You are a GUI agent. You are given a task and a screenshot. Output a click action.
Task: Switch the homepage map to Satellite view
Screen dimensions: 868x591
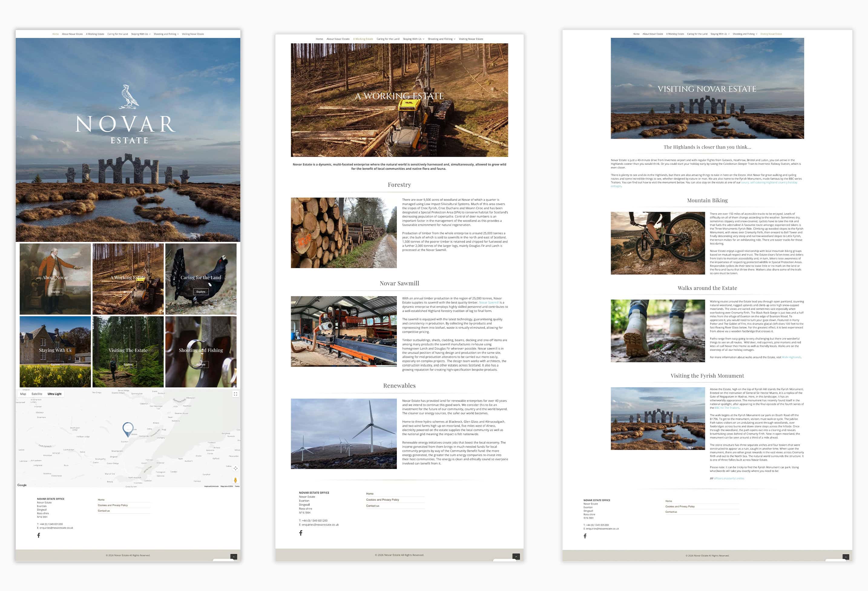coord(37,394)
